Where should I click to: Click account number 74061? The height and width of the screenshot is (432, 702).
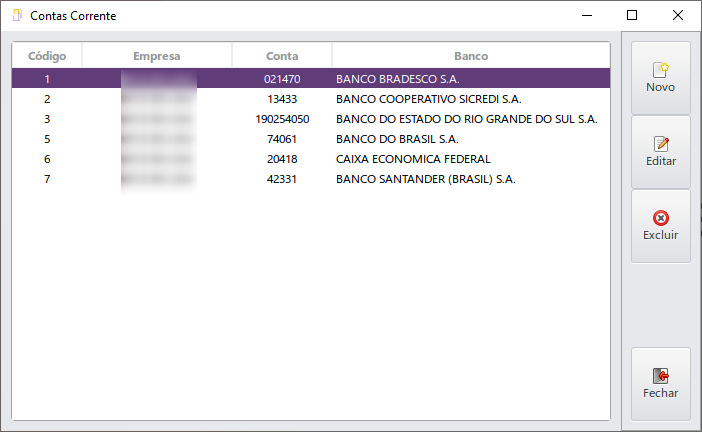(x=282, y=139)
